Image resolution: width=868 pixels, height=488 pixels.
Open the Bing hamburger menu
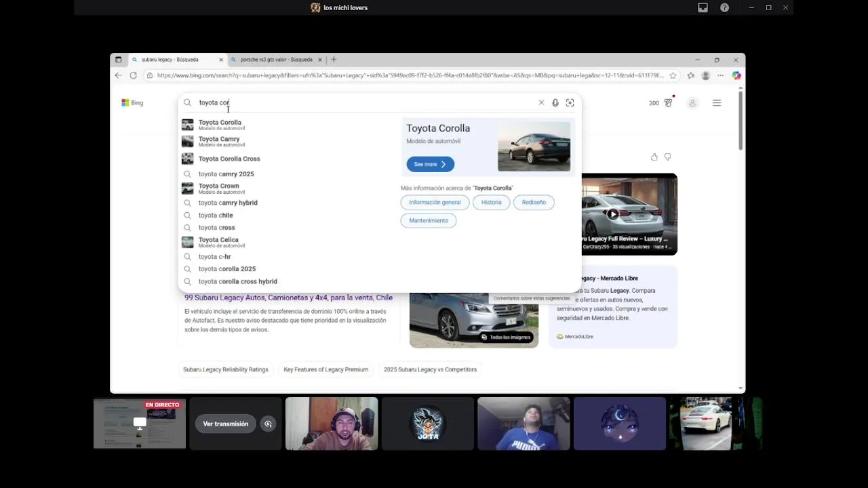717,103
